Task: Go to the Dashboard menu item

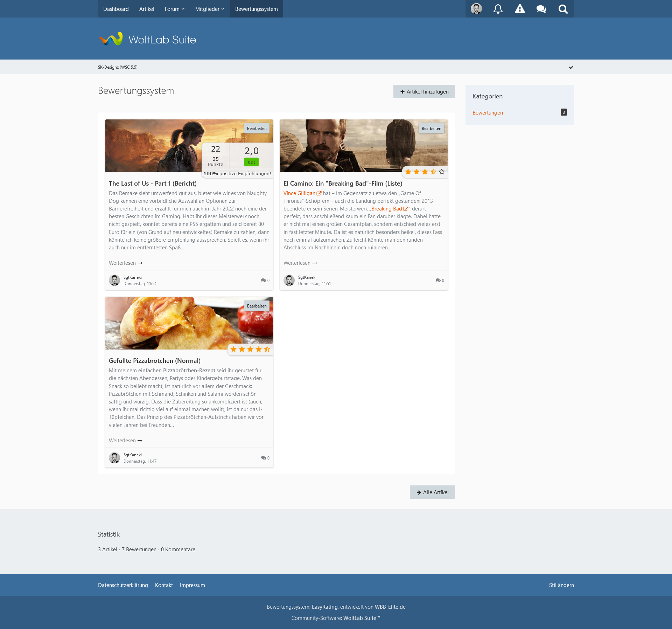Action: tap(116, 9)
